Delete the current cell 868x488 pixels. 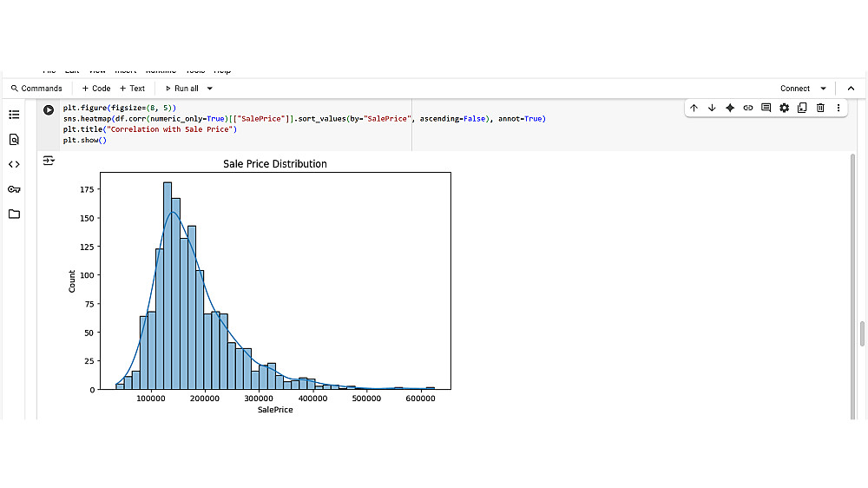point(820,108)
